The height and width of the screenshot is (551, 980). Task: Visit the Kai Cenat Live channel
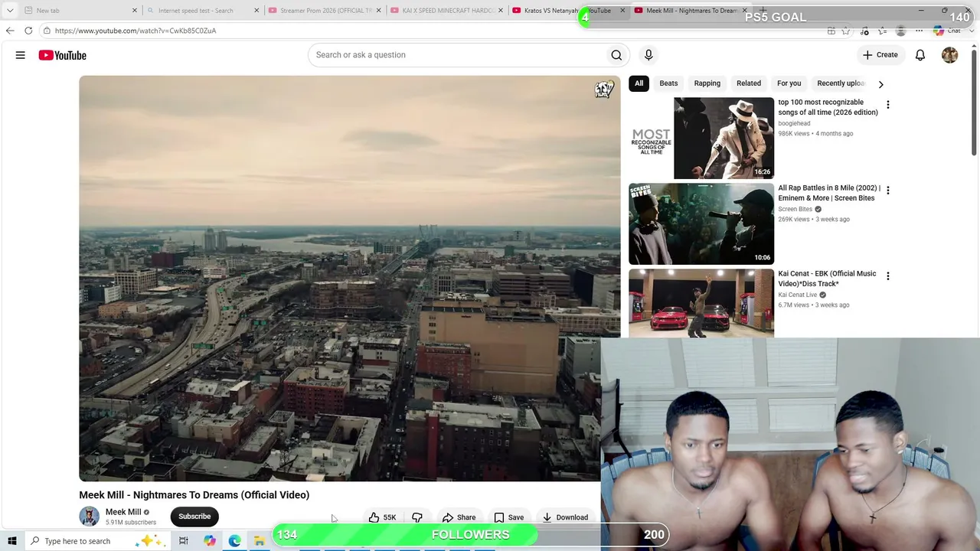[798, 295]
